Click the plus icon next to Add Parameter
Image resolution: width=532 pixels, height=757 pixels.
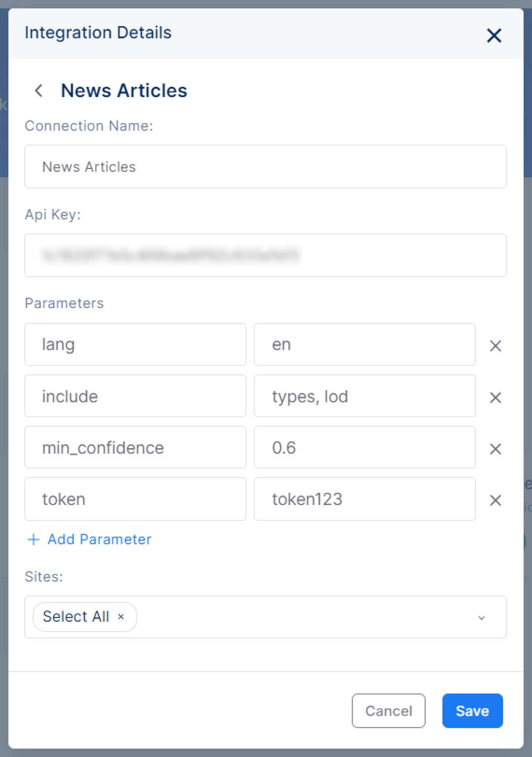point(33,539)
